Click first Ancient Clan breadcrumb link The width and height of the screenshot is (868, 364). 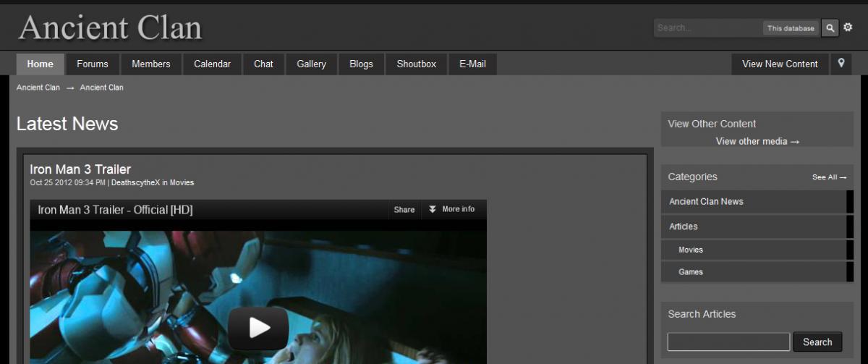[38, 88]
